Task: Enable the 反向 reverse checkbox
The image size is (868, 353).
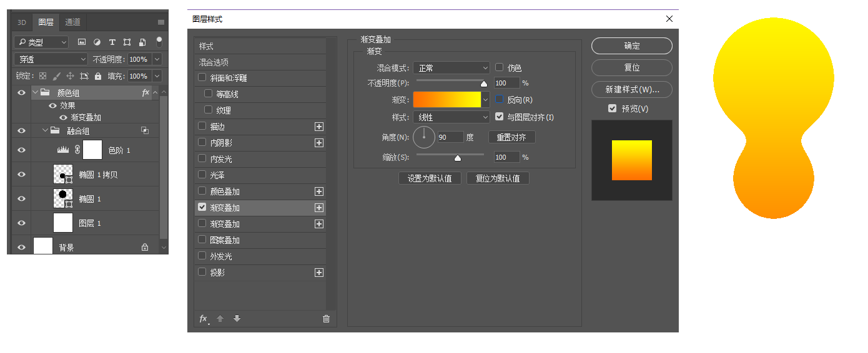Action: tap(500, 100)
